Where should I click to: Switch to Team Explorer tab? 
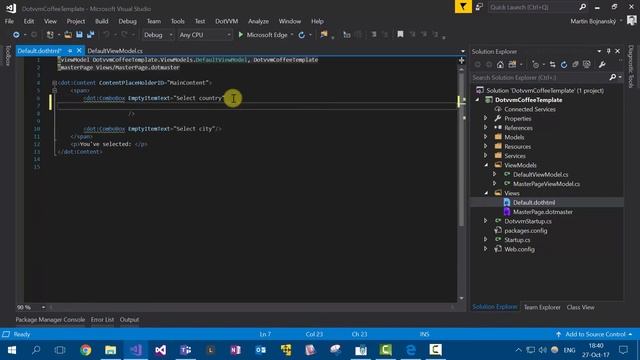(542, 307)
